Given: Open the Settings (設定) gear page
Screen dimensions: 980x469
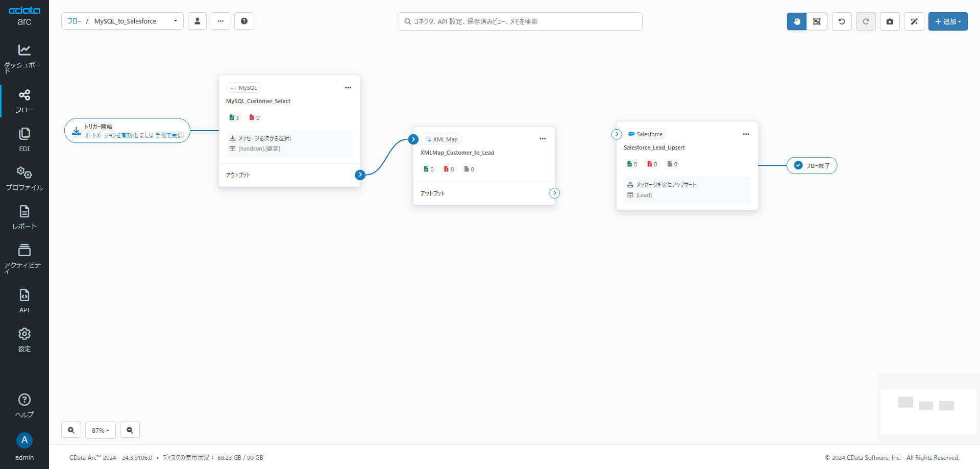Looking at the screenshot, I should click(24, 340).
